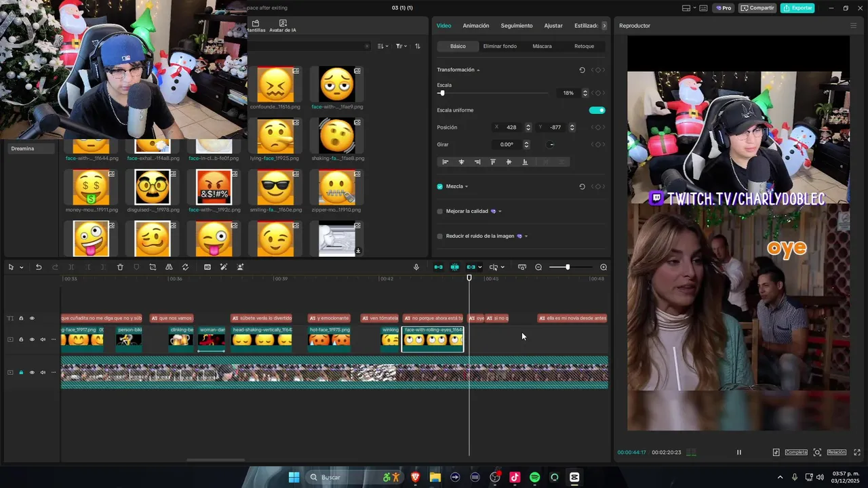868x488 pixels.
Task: Click the crop tool icon
Action: pos(153,267)
